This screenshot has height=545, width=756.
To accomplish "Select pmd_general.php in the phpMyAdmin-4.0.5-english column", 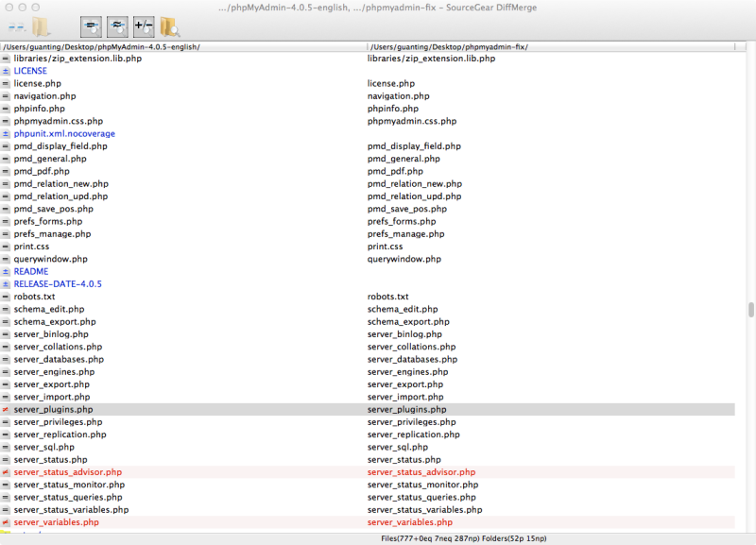I will click(x=50, y=159).
